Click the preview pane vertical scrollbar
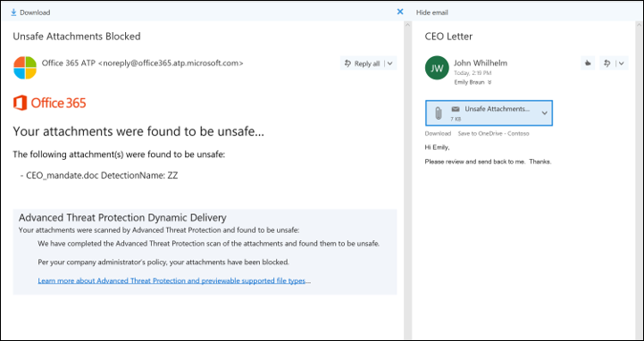644x341 pixels. point(407,180)
